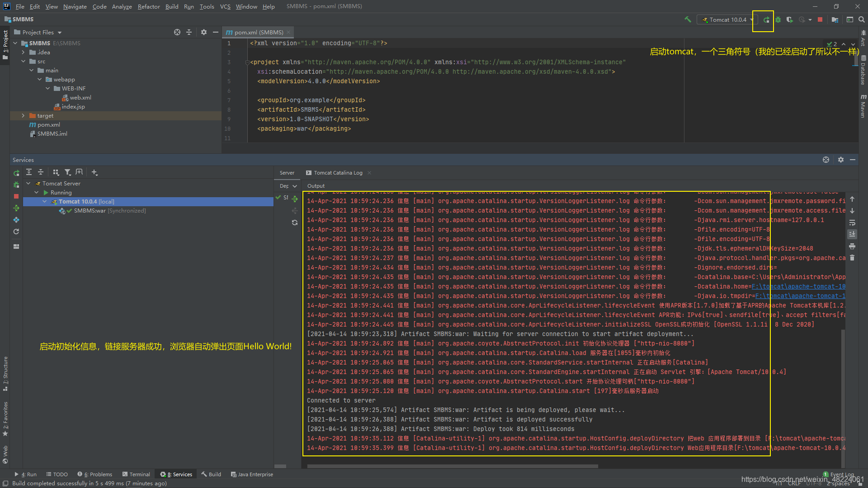Rerun server from Services left strip
The width and height of the screenshot is (868, 488).
pos(16,173)
